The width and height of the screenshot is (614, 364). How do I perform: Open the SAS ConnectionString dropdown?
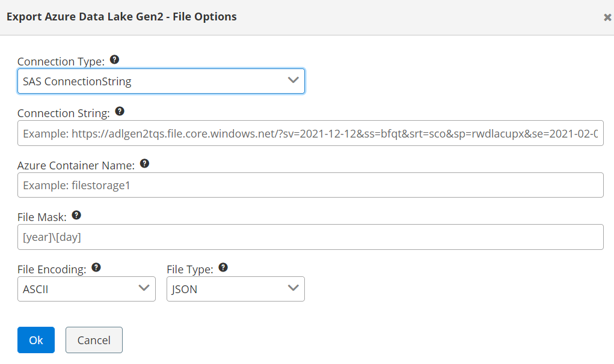point(161,81)
